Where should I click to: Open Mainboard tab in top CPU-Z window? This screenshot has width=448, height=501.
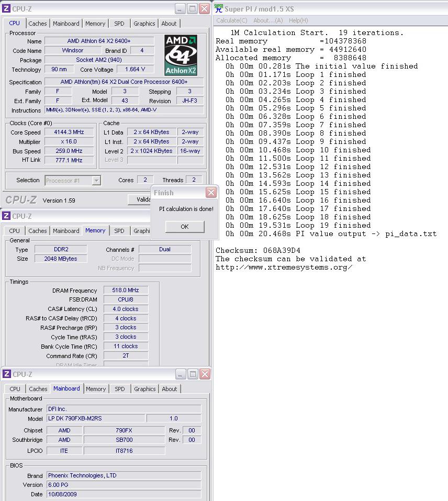pyautogui.click(x=66, y=24)
